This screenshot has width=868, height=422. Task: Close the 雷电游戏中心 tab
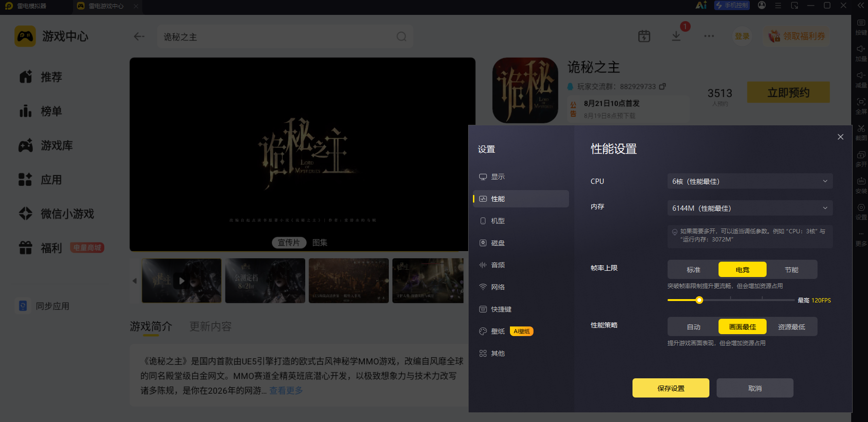click(x=136, y=6)
